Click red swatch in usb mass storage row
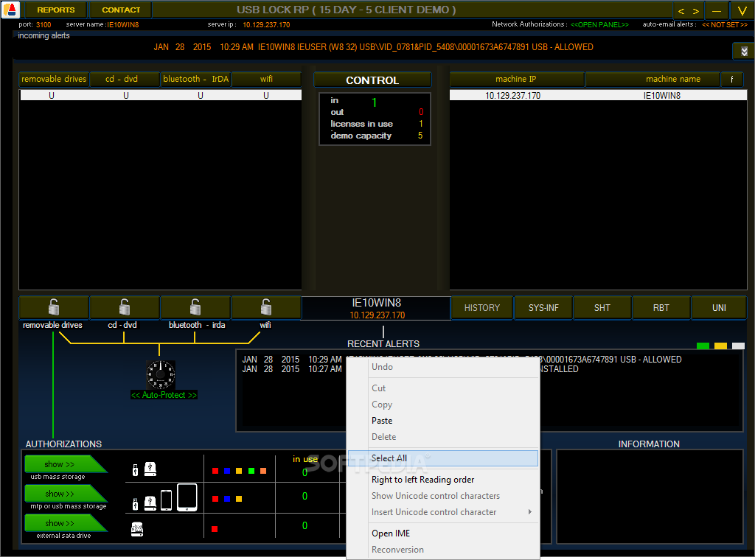Screen dimensions: 755x560 click(x=215, y=471)
